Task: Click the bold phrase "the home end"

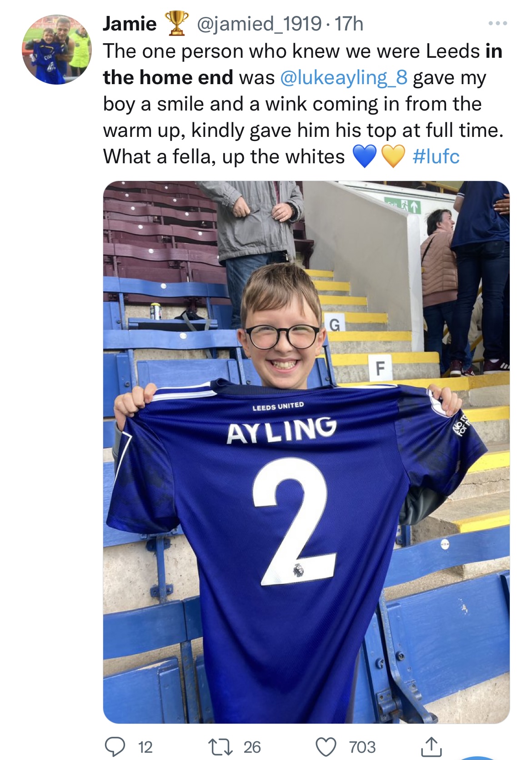Action: point(168,78)
